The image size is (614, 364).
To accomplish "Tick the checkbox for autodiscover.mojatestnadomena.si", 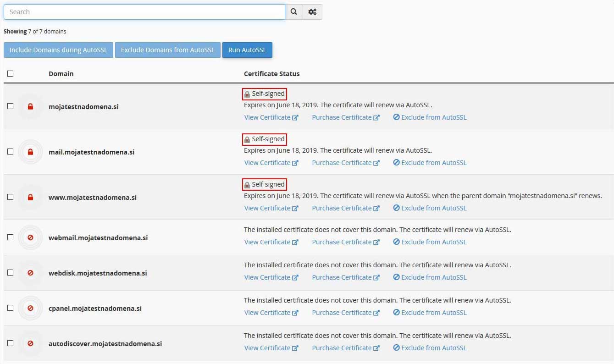I will point(11,343).
